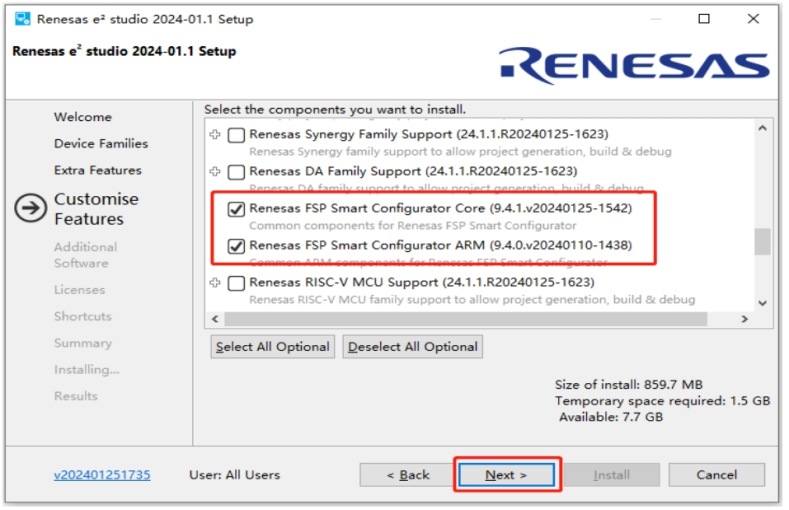Click the Customise Features arrow icon
Image resolution: width=789 pixels, height=510 pixels.
[32, 208]
